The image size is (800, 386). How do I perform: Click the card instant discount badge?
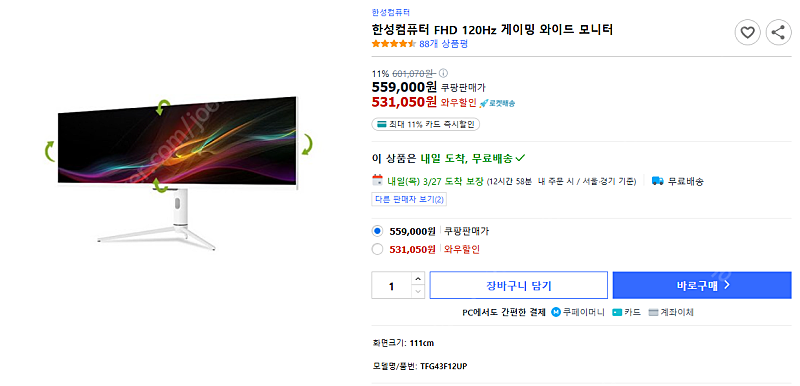(x=426, y=124)
